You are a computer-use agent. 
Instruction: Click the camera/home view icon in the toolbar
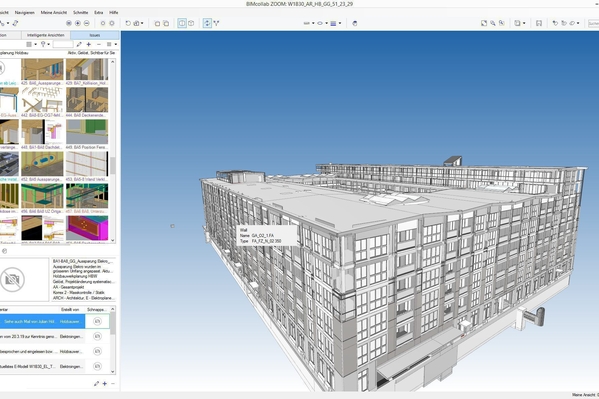(x=136, y=23)
